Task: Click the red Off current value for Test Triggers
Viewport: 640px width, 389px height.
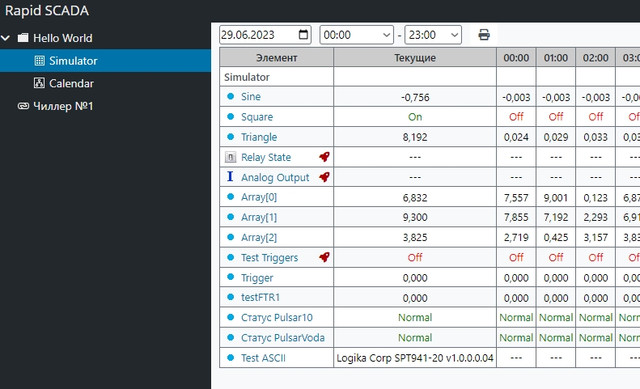Action: (x=415, y=258)
